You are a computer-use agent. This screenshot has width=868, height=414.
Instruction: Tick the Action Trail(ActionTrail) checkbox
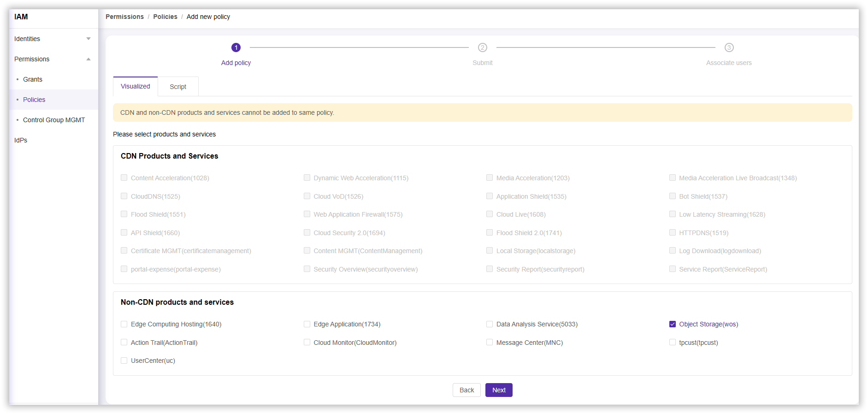pyautogui.click(x=124, y=342)
